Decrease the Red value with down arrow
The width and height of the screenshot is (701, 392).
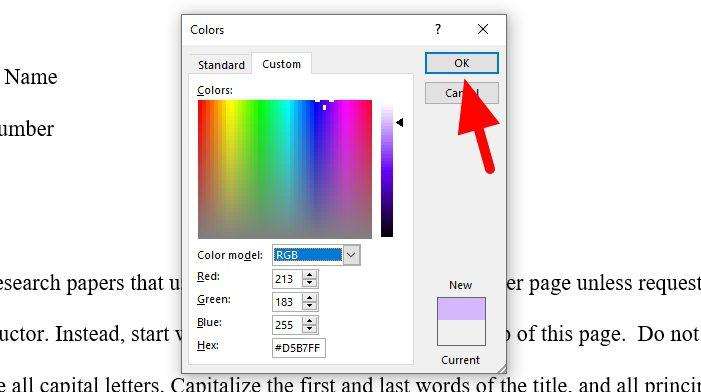pos(309,283)
